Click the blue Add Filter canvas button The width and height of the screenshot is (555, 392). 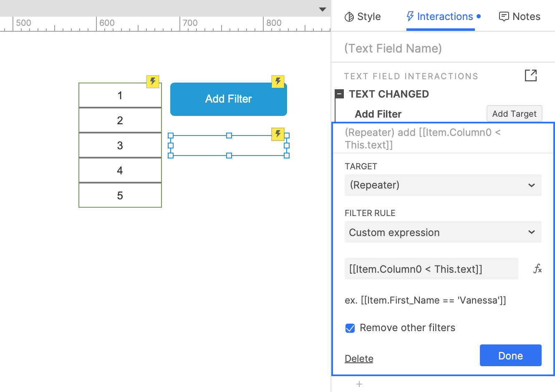(228, 99)
